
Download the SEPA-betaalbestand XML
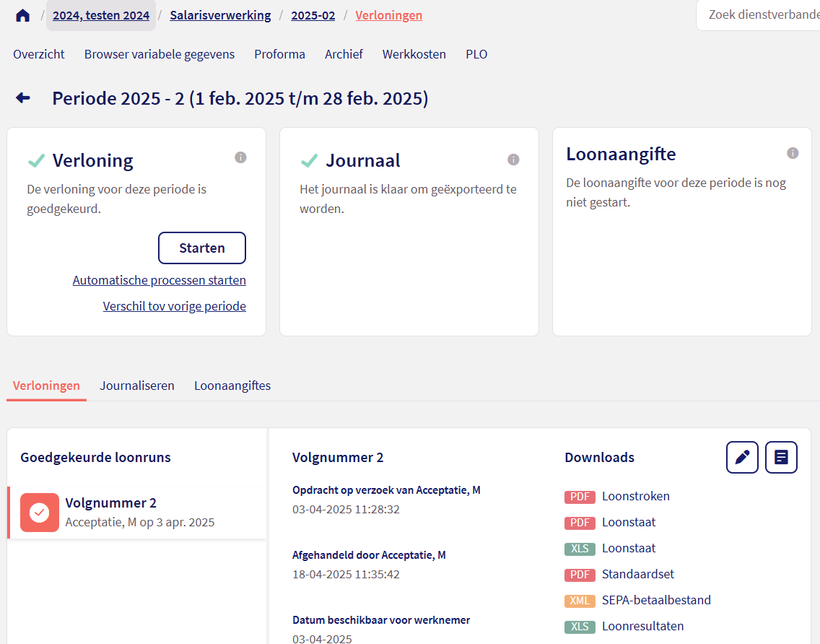655,601
